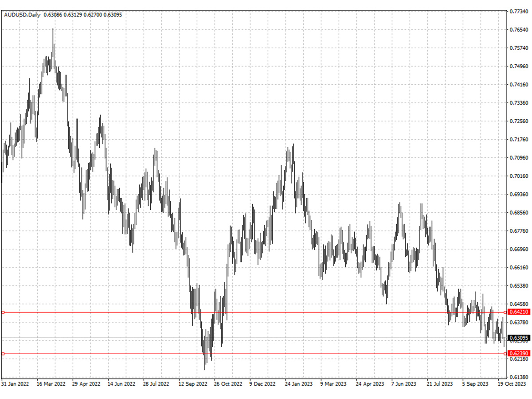
Task: Click the 9 Mar 2023 date label
Action: [333, 384]
